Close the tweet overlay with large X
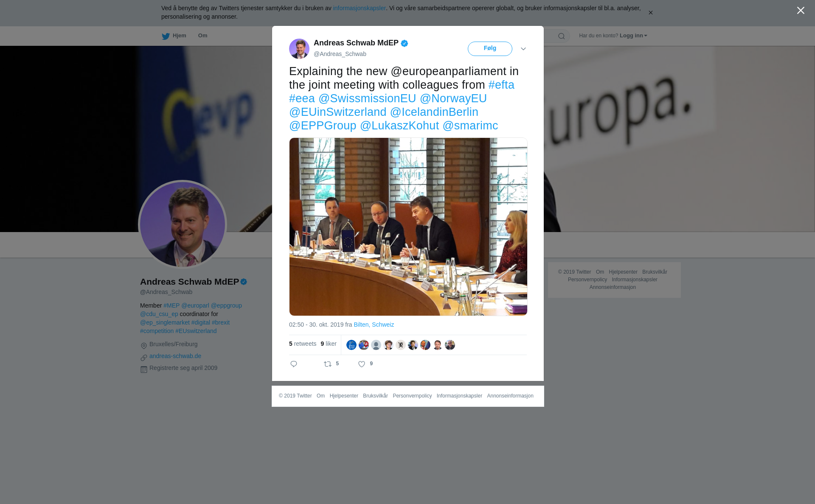Image resolution: width=815 pixels, height=504 pixels. click(801, 10)
